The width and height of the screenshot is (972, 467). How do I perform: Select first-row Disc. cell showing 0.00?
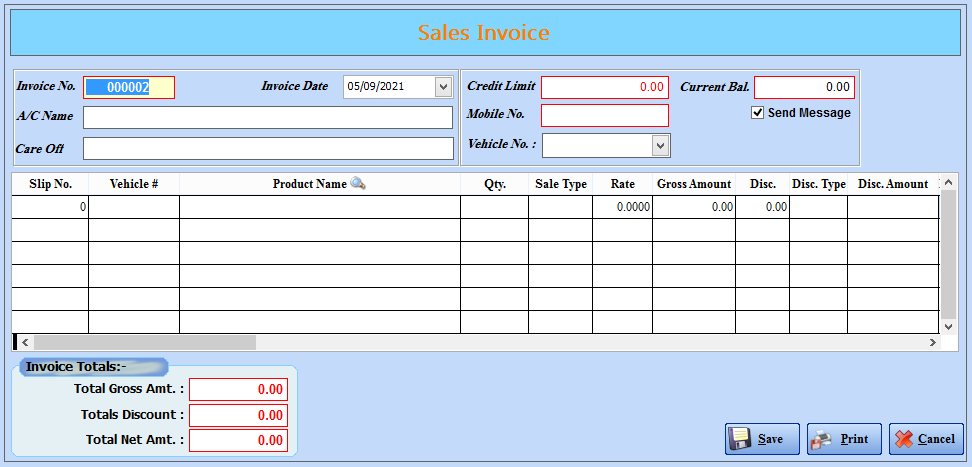762,207
